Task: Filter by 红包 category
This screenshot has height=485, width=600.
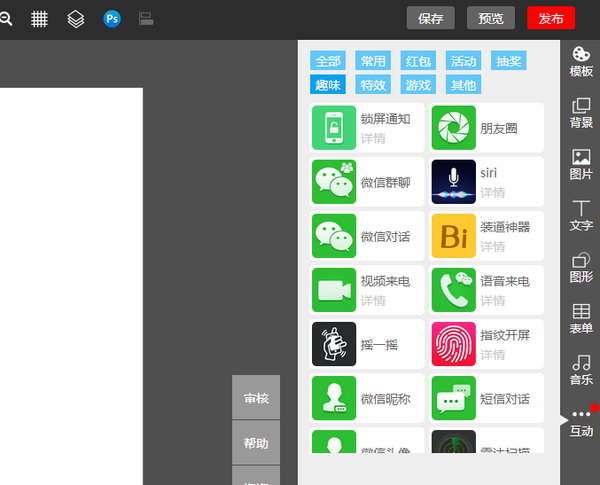Action: (x=418, y=60)
